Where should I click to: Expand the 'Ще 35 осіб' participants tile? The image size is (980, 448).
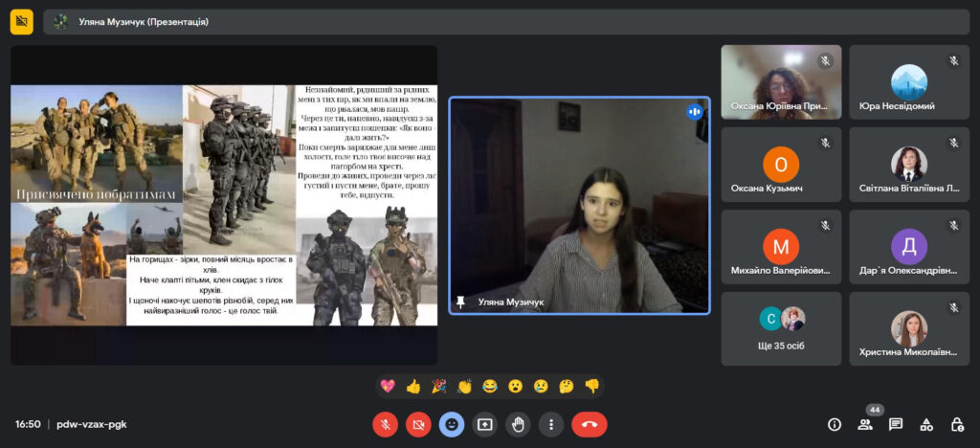click(781, 328)
